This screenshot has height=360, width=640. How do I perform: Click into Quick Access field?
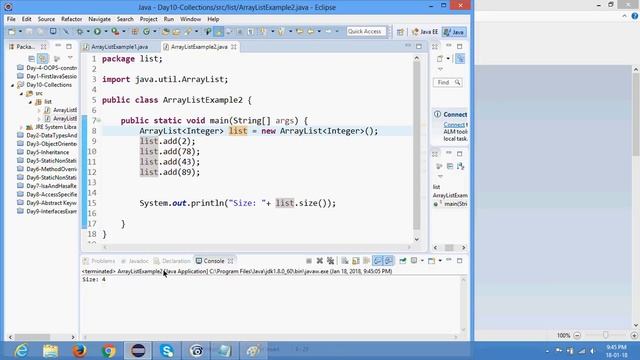pos(366,31)
